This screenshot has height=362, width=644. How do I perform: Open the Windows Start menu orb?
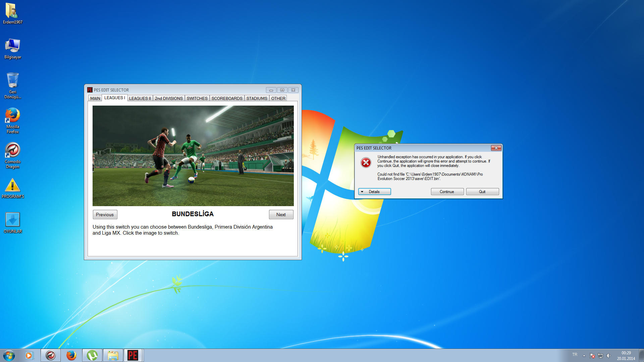[9, 355]
